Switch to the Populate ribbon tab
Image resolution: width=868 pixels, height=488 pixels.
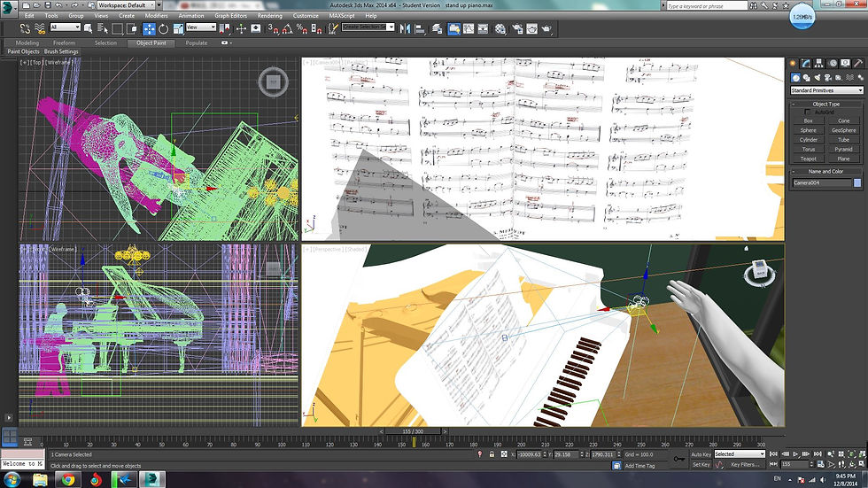197,43
